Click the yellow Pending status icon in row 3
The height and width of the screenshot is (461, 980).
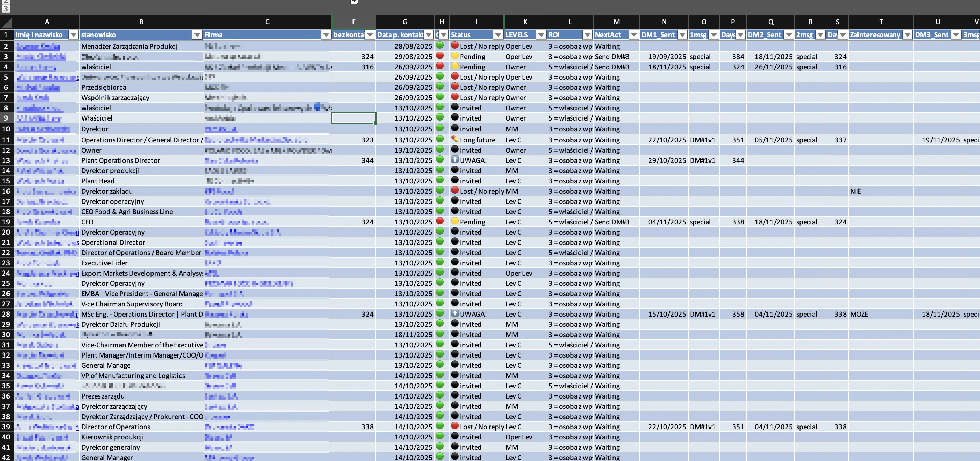click(455, 56)
